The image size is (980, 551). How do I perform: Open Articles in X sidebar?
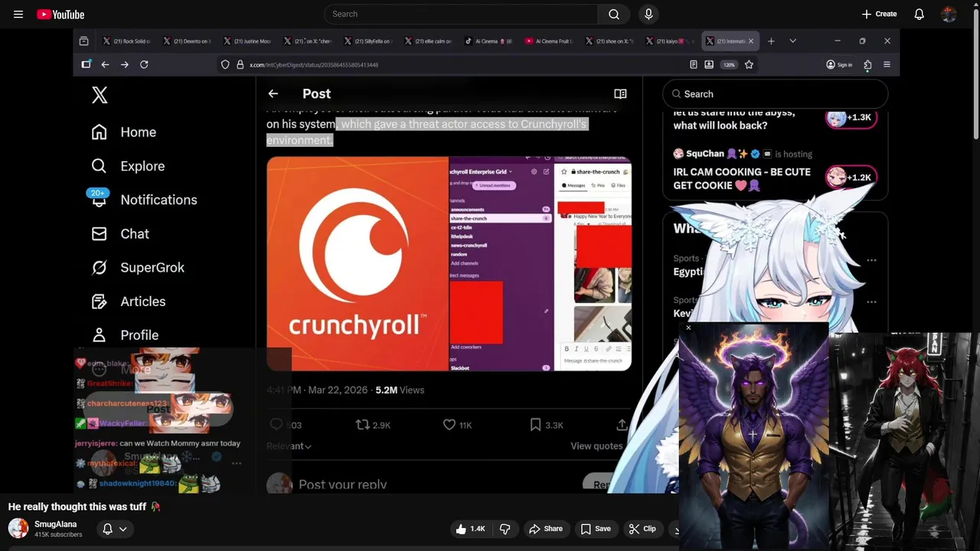click(x=128, y=301)
